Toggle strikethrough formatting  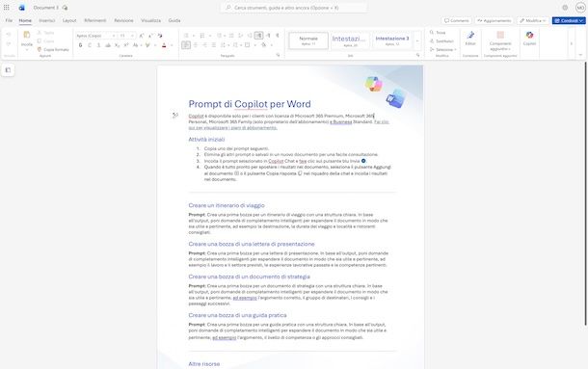pos(108,45)
